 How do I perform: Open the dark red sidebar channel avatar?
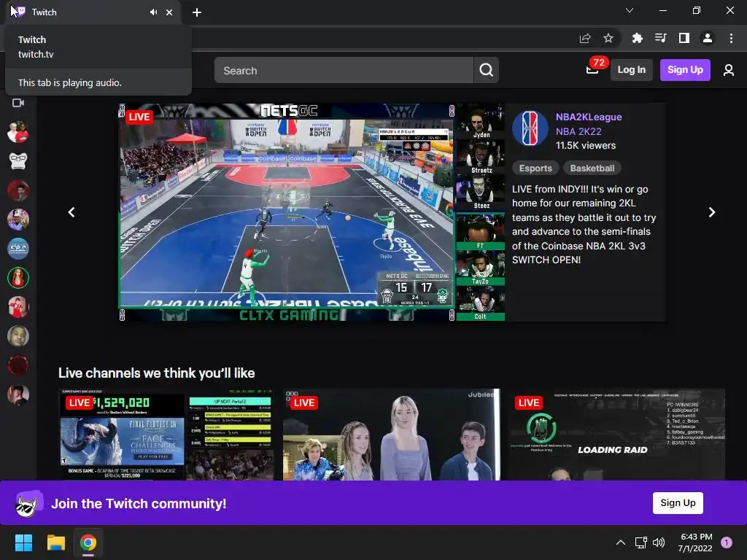click(18, 366)
